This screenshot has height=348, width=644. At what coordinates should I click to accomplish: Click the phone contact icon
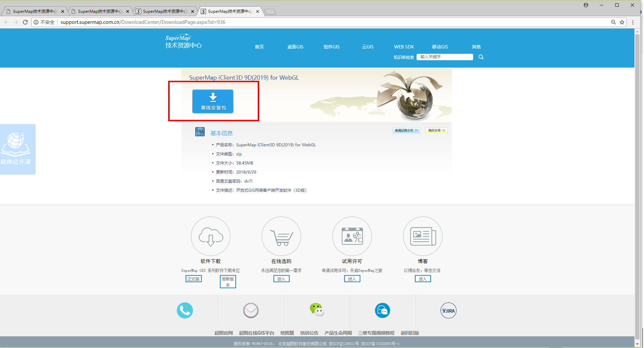click(185, 310)
